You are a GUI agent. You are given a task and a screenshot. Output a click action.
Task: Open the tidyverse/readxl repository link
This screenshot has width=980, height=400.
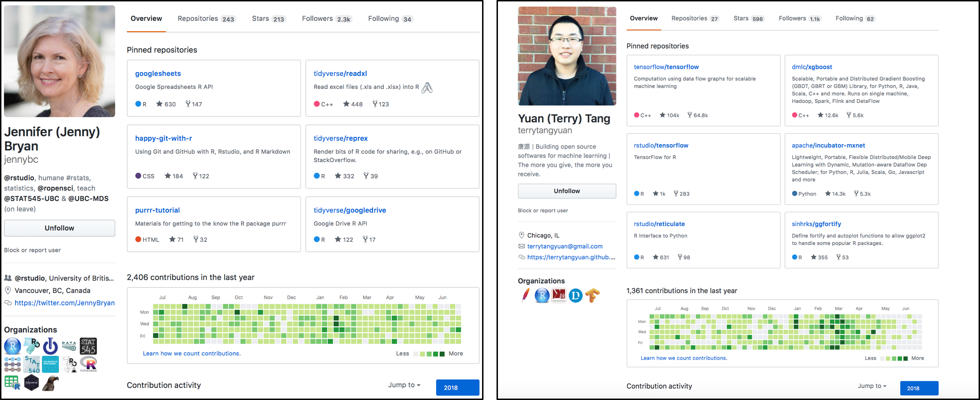340,73
